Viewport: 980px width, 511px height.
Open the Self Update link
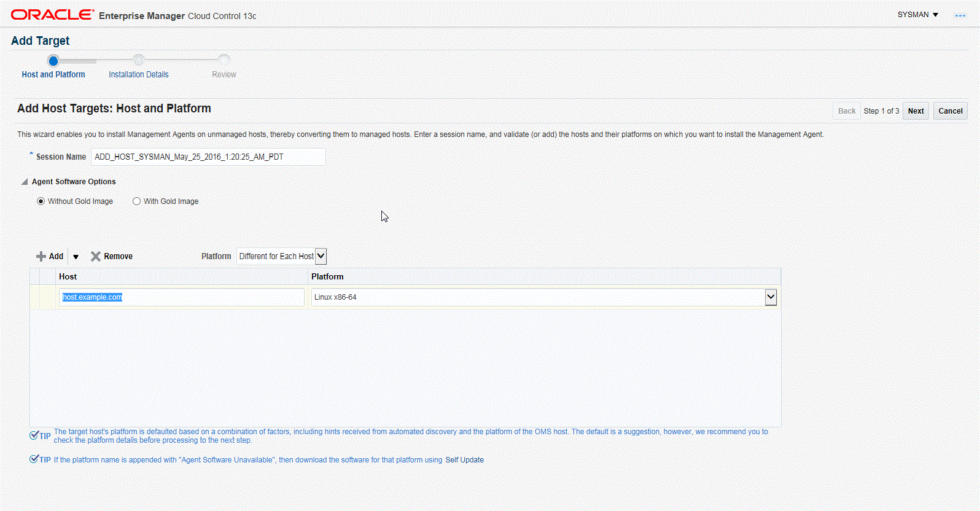pos(464,460)
